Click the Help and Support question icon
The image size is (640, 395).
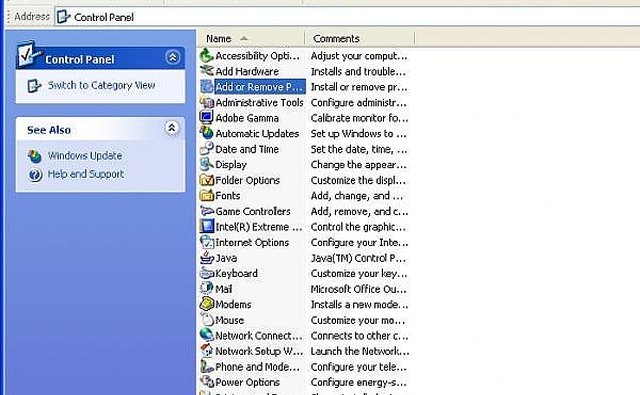click(x=35, y=175)
